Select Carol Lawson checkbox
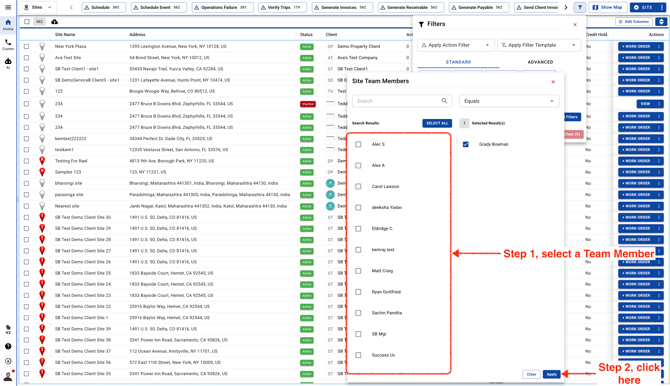This screenshot has width=670, height=386. click(358, 186)
